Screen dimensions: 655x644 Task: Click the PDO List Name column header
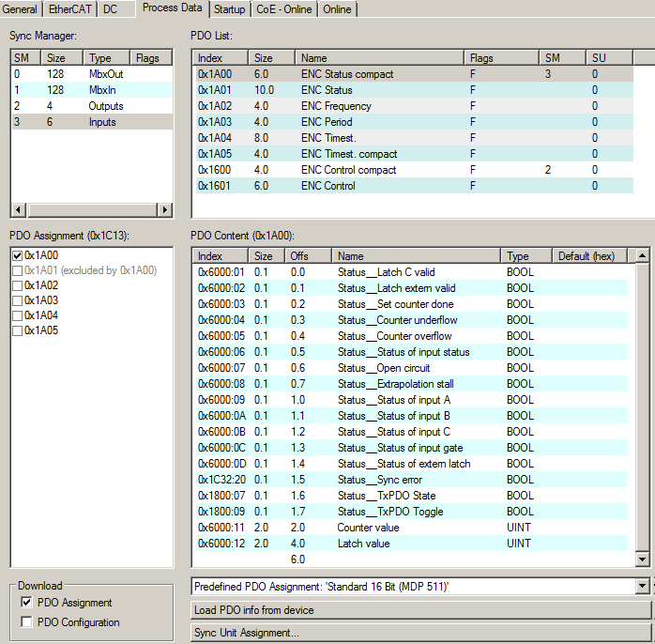tap(380, 57)
